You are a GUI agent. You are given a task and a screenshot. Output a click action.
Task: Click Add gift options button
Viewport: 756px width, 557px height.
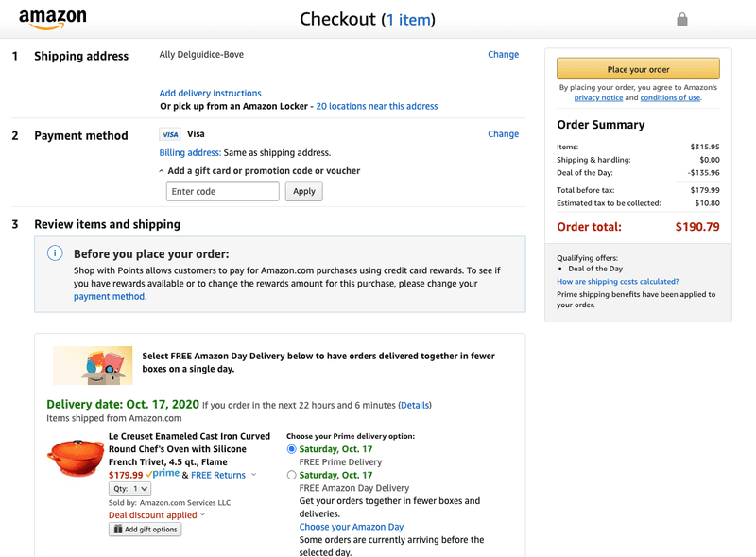point(145,530)
